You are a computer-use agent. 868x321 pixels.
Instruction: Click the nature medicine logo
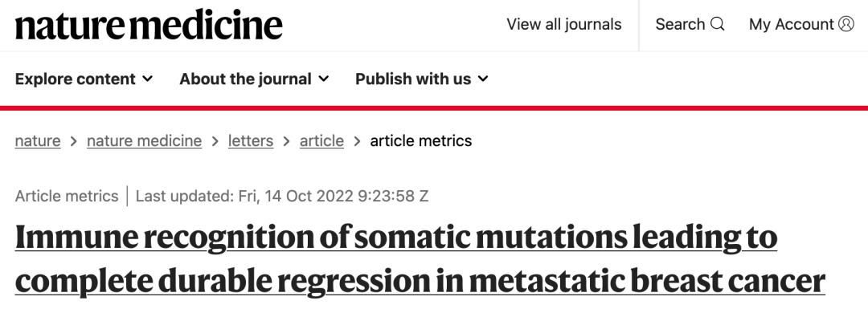pyautogui.click(x=149, y=25)
